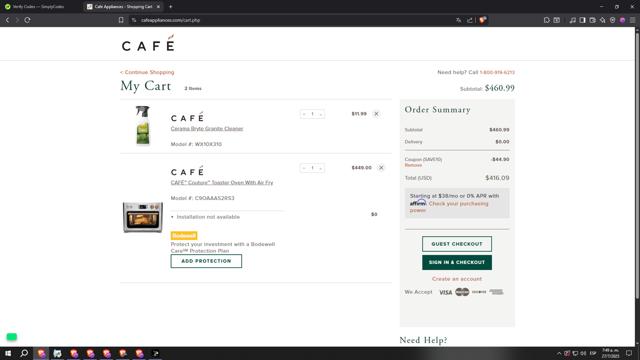
Task: Go back using browser back arrow
Action: pyautogui.click(x=7, y=20)
